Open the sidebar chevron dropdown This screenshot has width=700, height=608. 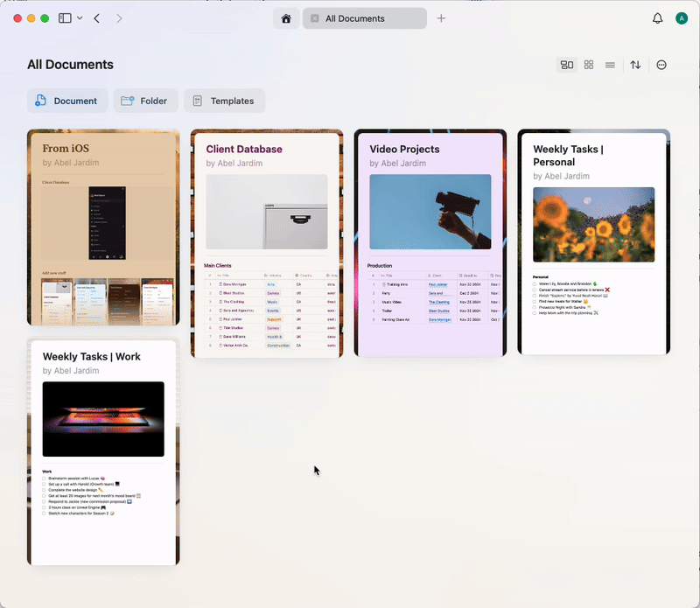tap(80, 17)
